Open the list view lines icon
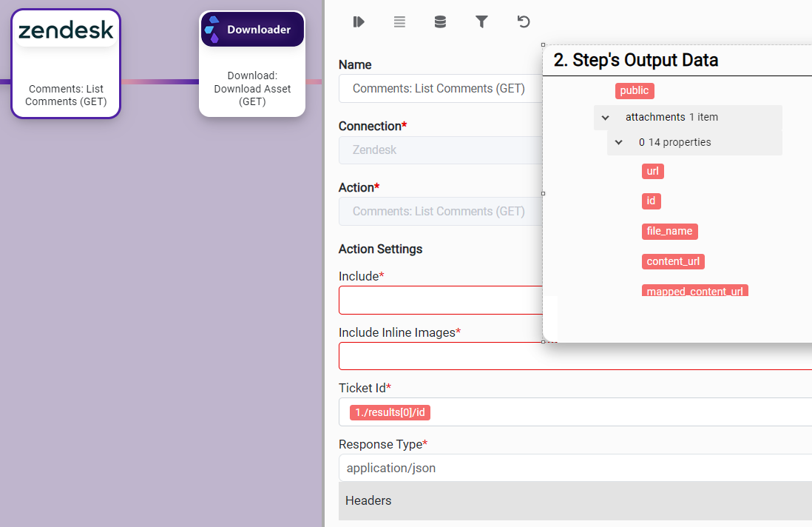 click(399, 22)
